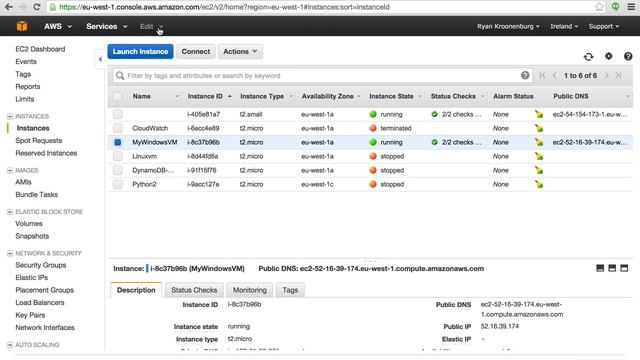This screenshot has height=360, width=640.
Task: Open the Edit dropdown in top bar
Action: point(151,26)
